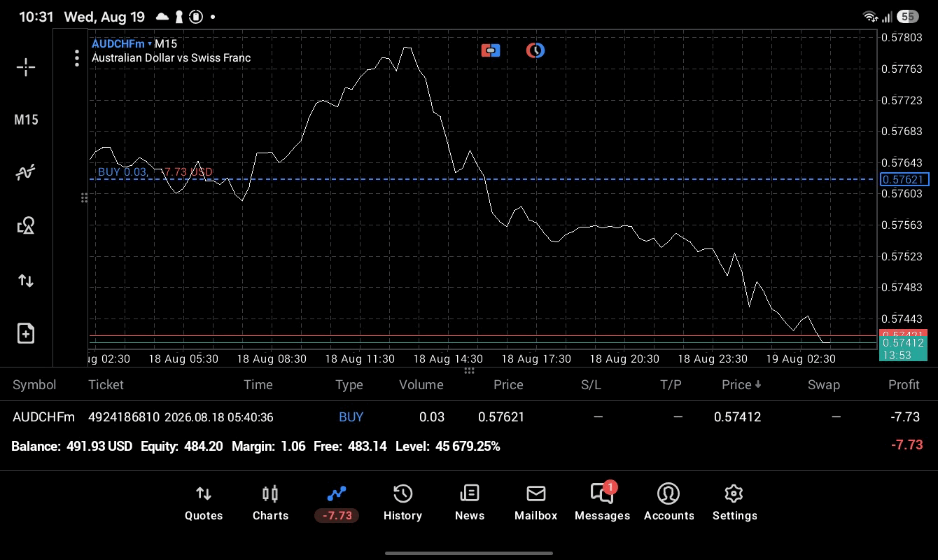Open the M15 timeframe selector
This screenshot has width=938, height=560.
pyautogui.click(x=26, y=120)
